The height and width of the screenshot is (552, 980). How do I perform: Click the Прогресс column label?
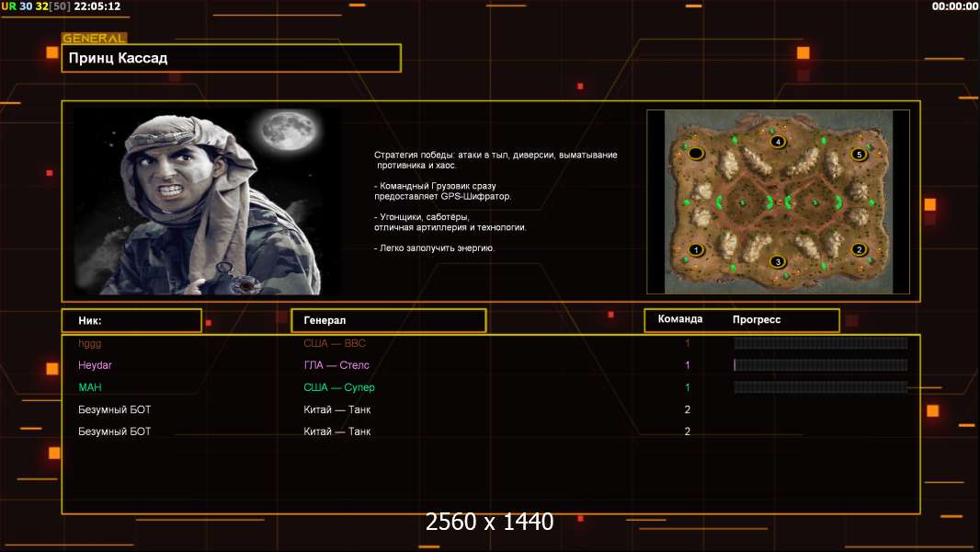coord(757,319)
